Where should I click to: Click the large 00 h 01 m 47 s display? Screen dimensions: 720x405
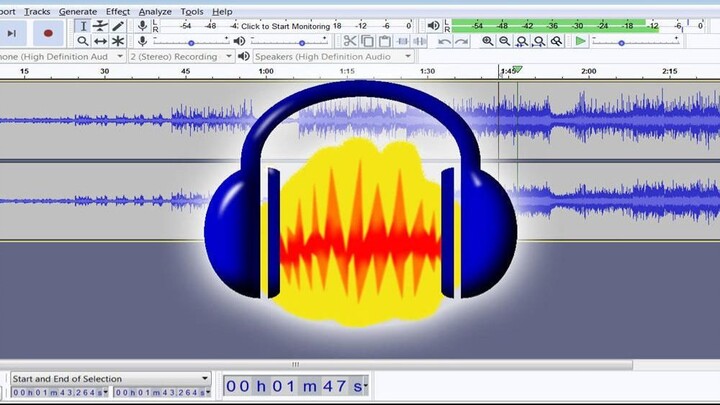tap(293, 386)
